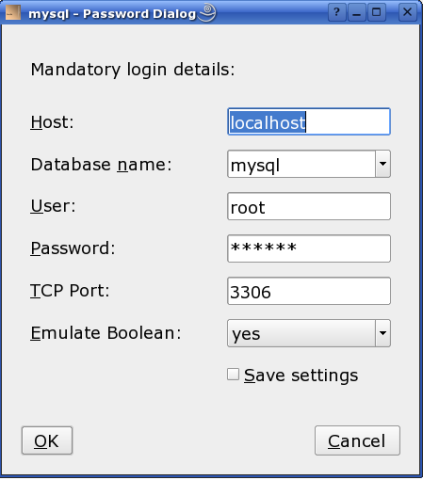Click the 'Host:' label text
This screenshot has height=480, width=423.
click(x=52, y=122)
